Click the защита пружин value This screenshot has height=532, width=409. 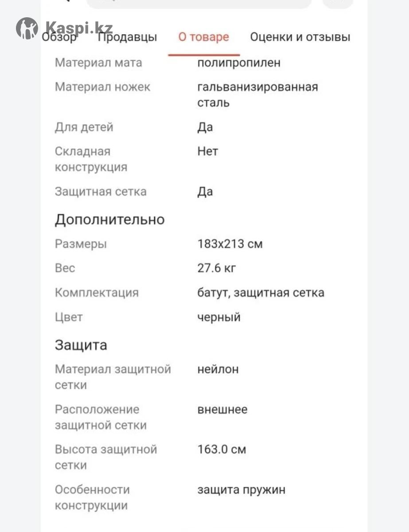[x=242, y=490]
